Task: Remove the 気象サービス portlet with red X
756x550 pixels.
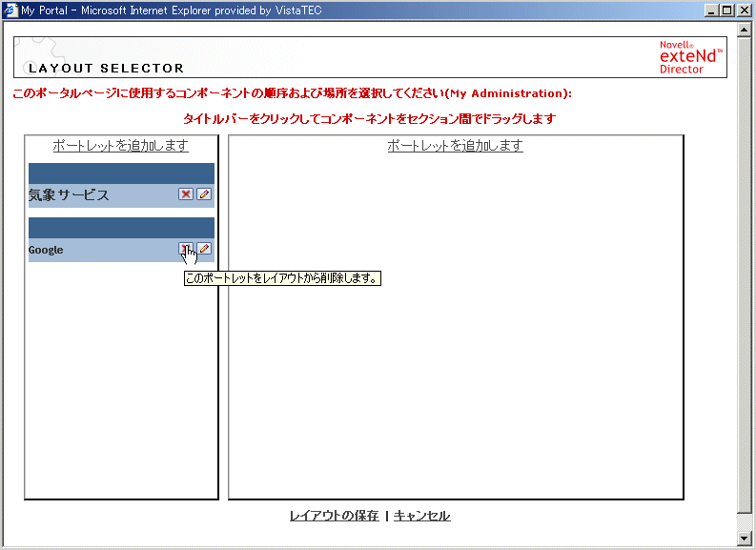Action: (186, 194)
